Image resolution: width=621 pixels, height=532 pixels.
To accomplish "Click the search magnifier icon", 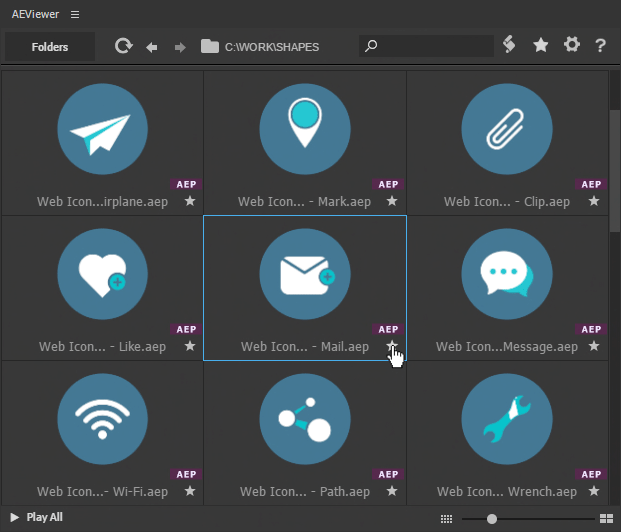I will coord(371,46).
